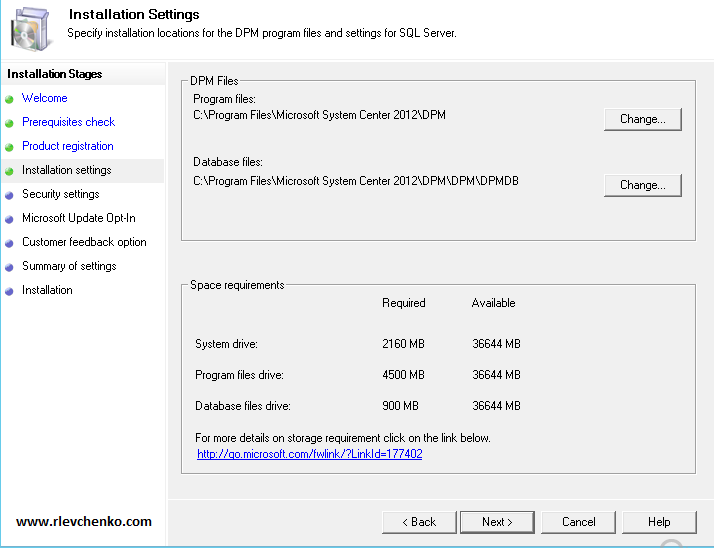Click the DPM Files group label
Screen dimensions: 714x548
click(x=214, y=81)
